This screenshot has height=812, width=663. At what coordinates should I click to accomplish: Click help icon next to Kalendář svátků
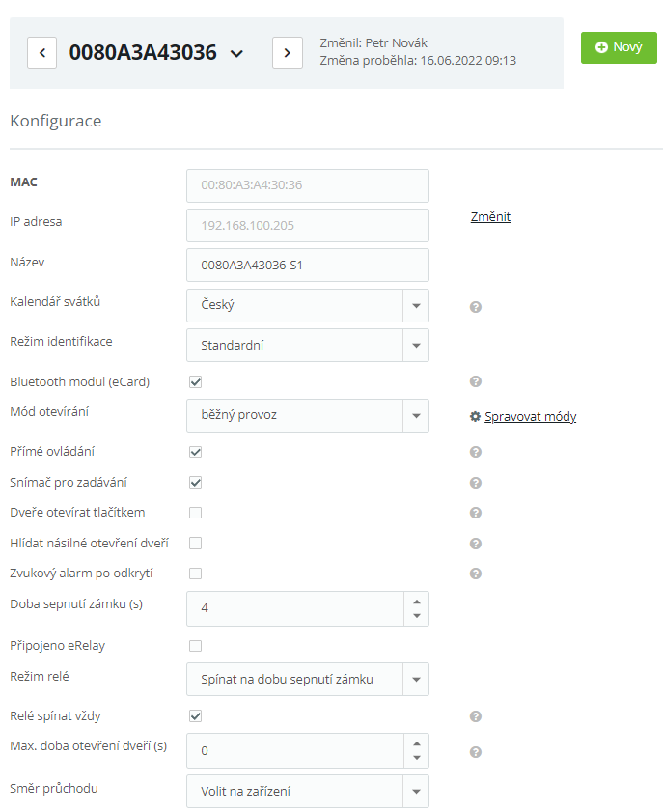475,307
